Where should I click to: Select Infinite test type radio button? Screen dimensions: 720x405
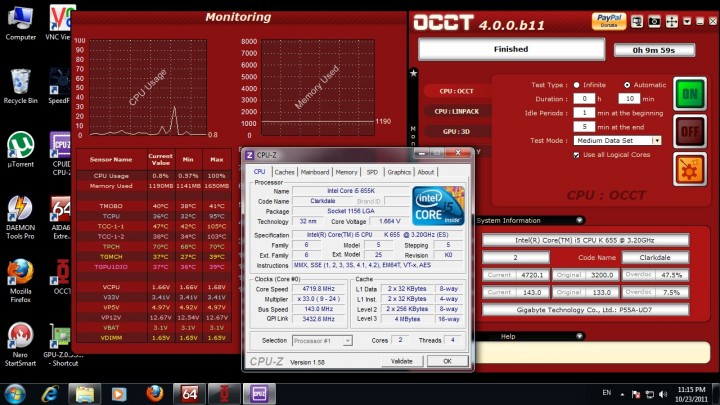[x=576, y=85]
